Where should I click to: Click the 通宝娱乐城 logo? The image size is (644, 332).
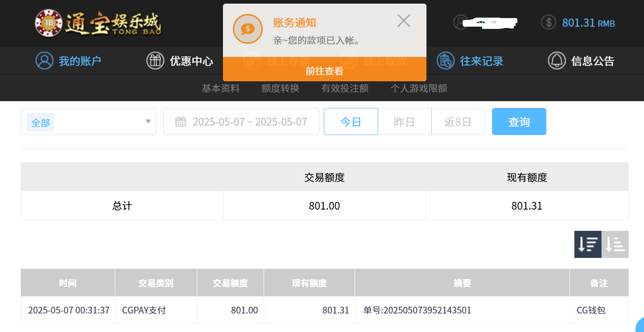(97, 23)
